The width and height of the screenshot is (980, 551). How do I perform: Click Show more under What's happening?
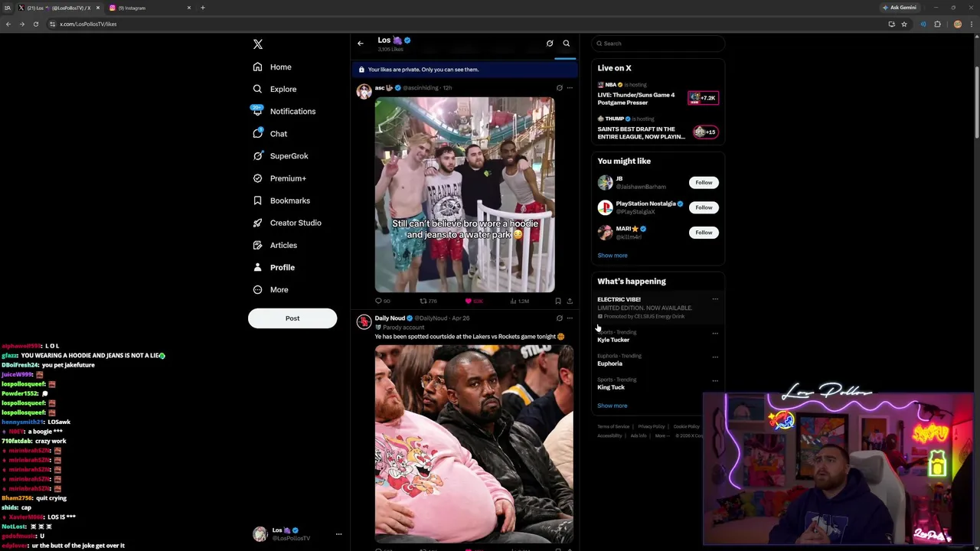point(612,406)
